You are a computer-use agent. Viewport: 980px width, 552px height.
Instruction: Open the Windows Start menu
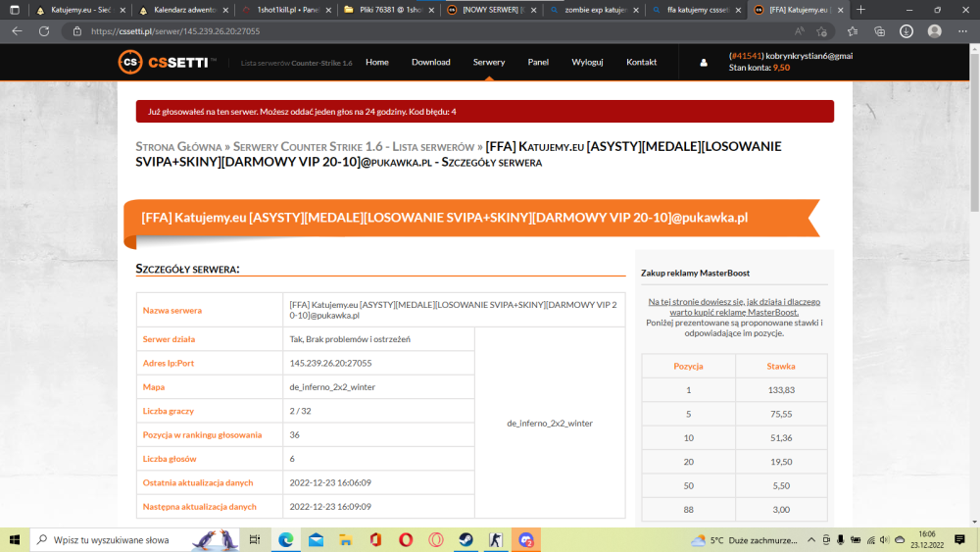click(15, 539)
